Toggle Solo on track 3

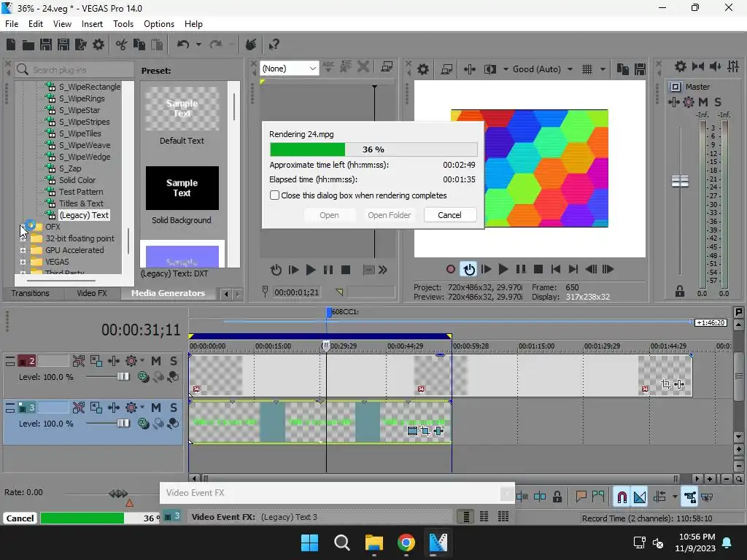174,408
